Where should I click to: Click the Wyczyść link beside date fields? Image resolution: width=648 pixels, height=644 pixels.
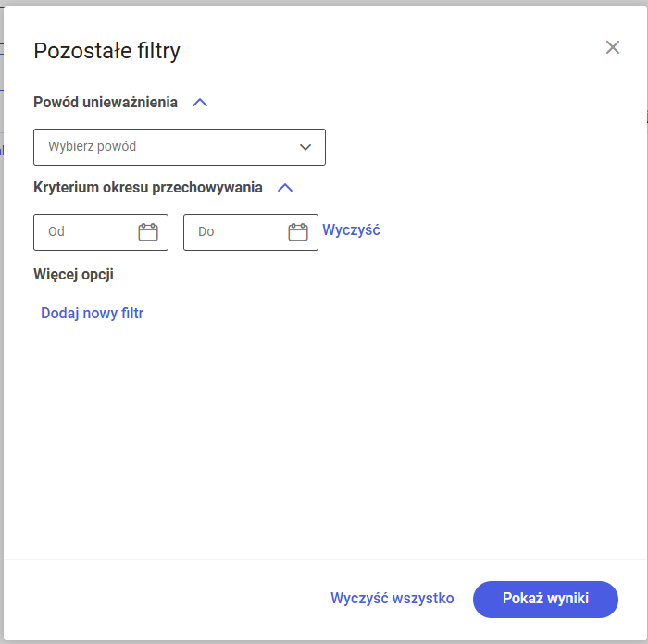(351, 230)
